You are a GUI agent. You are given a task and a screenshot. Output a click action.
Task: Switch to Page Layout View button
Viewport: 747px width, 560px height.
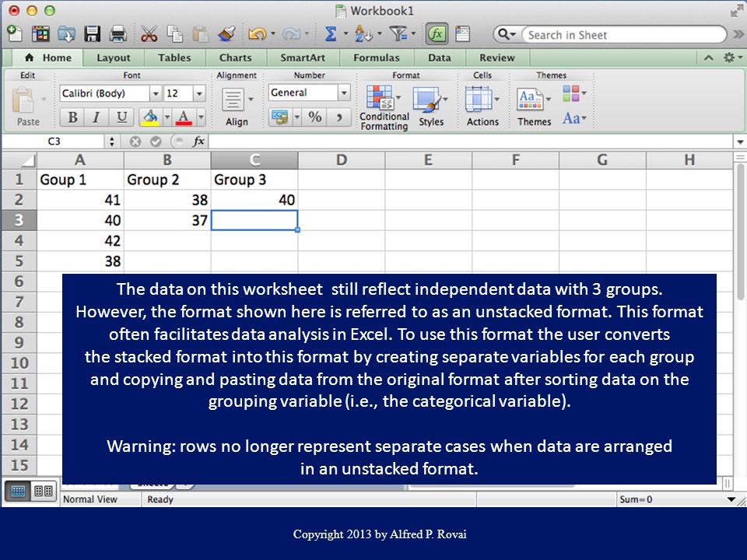coord(44,491)
